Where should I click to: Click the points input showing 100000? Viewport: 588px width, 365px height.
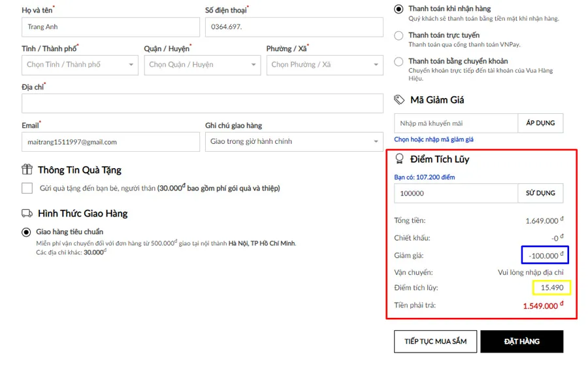(456, 193)
